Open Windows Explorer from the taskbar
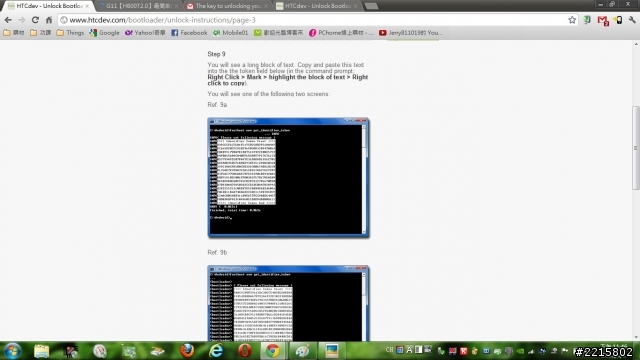Screen dimensions: 640x360 (x=42, y=351)
